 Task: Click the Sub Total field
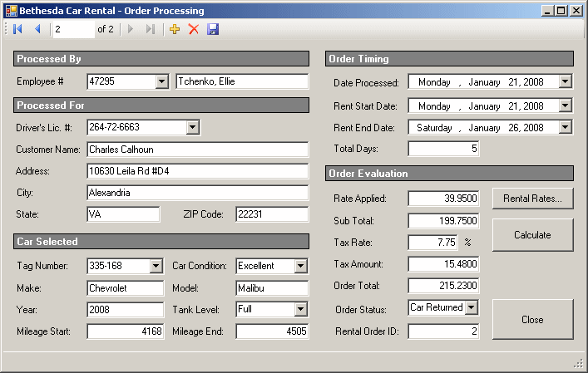(x=443, y=221)
